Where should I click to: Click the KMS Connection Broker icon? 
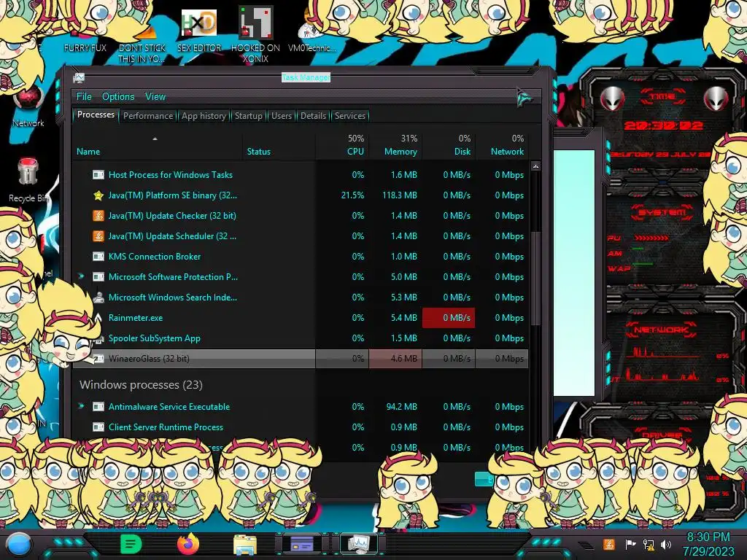(x=98, y=257)
